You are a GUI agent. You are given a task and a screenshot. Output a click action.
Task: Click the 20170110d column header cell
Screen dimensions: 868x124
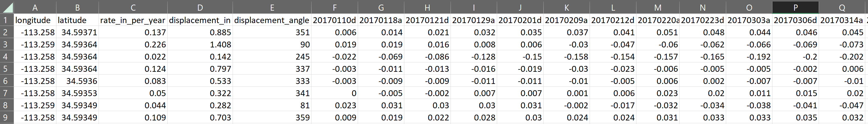point(335,20)
